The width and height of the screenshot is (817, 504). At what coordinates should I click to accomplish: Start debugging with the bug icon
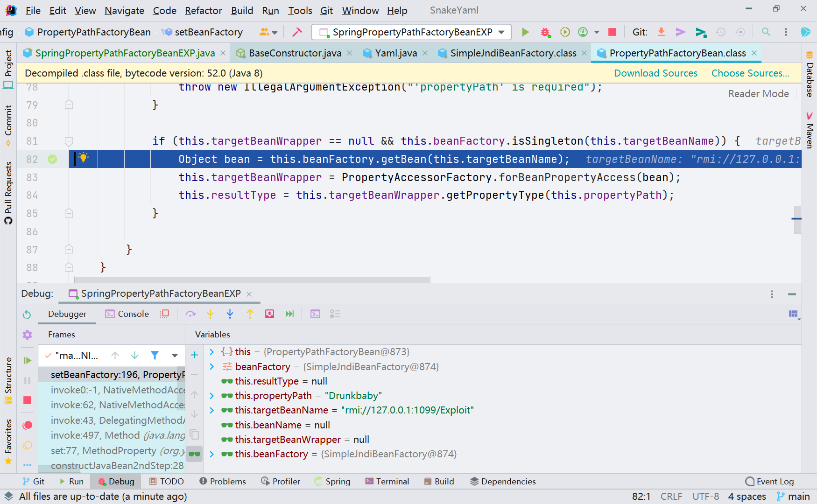[545, 32]
